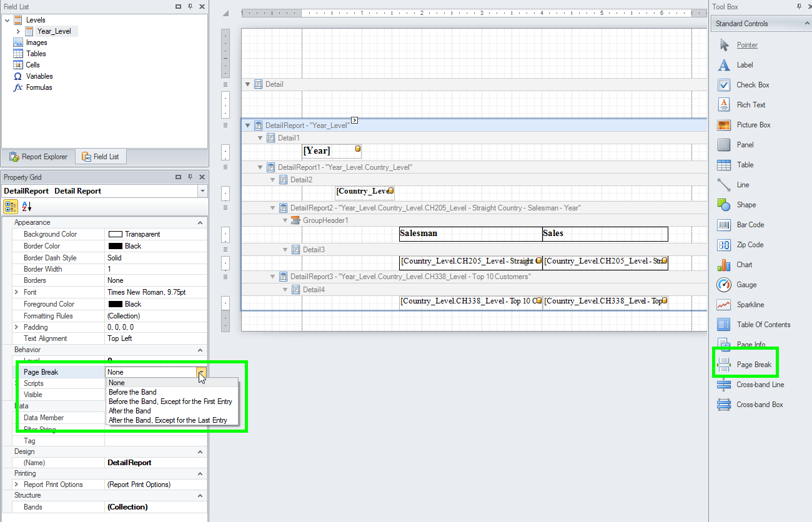
Task: Open the Bands Collection editor
Action: (x=155, y=506)
